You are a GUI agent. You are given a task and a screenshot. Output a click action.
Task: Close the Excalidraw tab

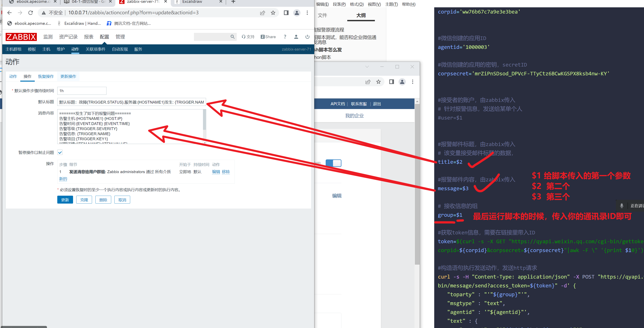coord(221,2)
